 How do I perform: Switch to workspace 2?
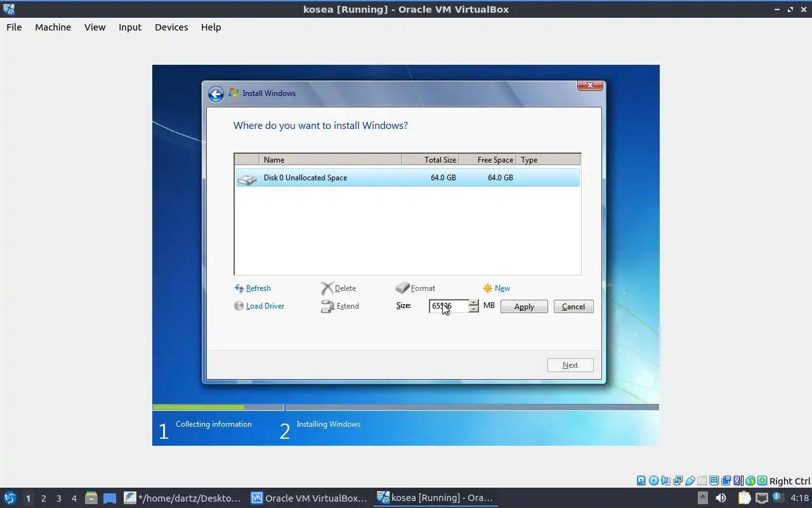click(43, 498)
